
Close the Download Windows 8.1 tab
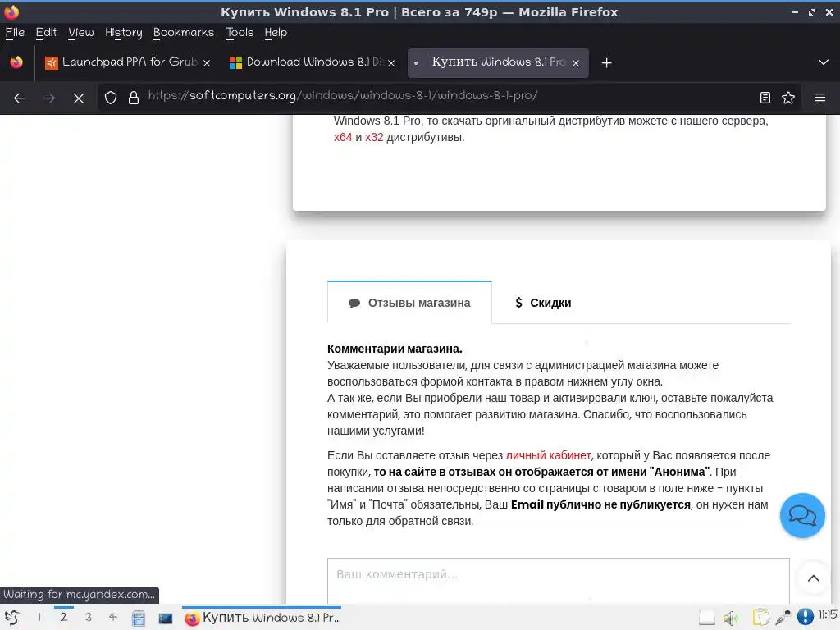391,63
